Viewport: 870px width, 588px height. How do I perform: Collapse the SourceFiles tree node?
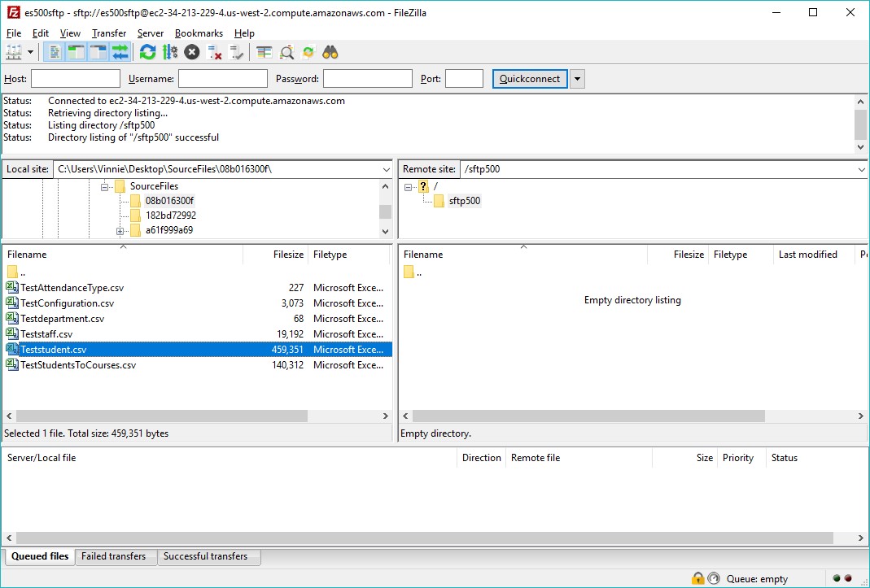click(x=104, y=187)
